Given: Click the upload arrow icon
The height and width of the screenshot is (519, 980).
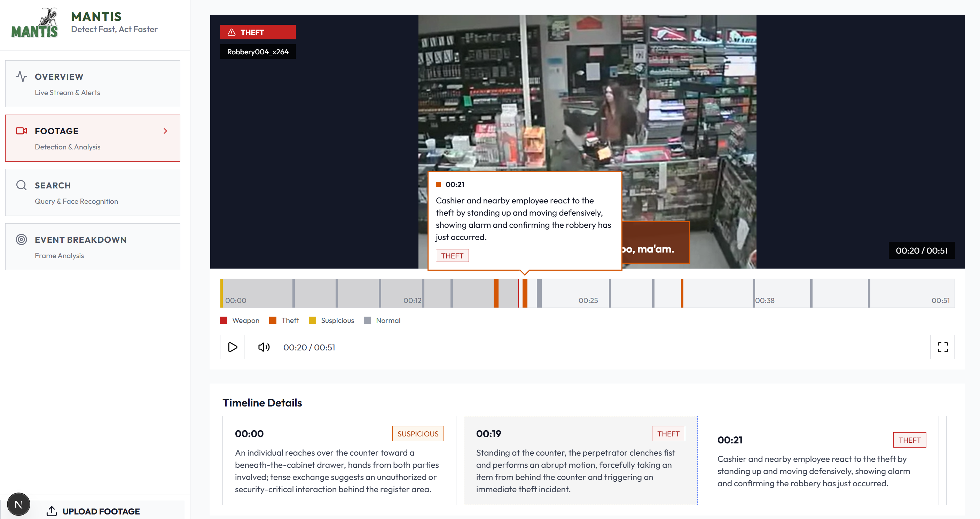Looking at the screenshot, I should point(52,511).
